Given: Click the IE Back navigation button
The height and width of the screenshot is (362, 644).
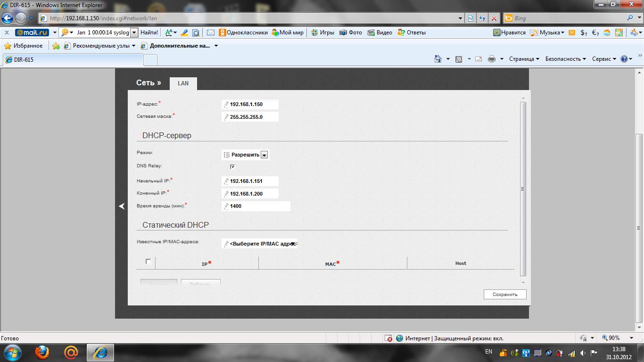Looking at the screenshot, I should [x=7, y=18].
